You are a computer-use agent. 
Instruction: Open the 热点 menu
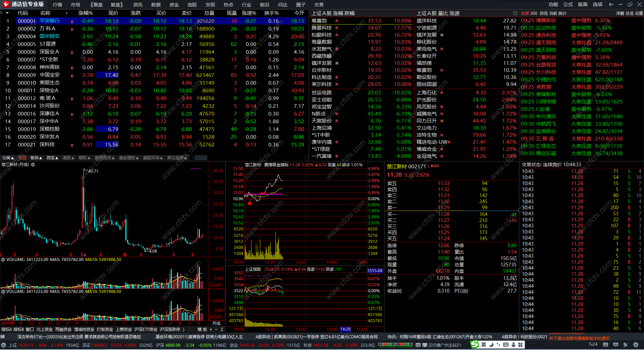228,5
